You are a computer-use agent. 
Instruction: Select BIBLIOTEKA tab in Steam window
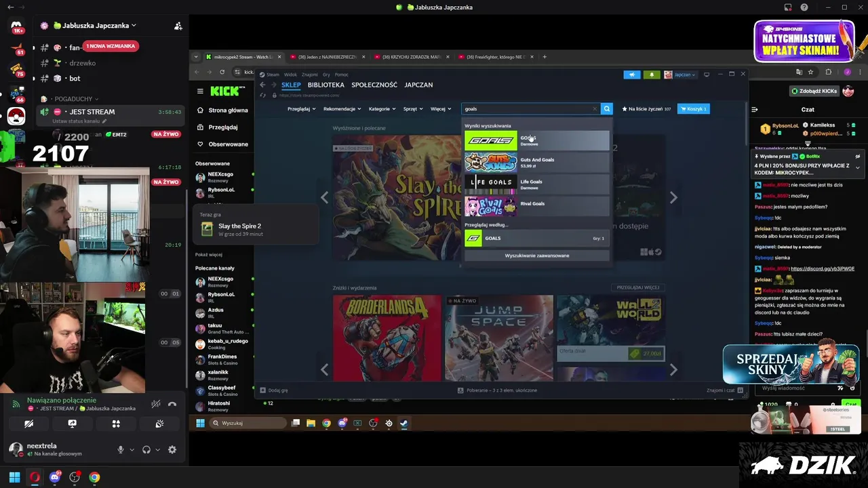point(326,85)
